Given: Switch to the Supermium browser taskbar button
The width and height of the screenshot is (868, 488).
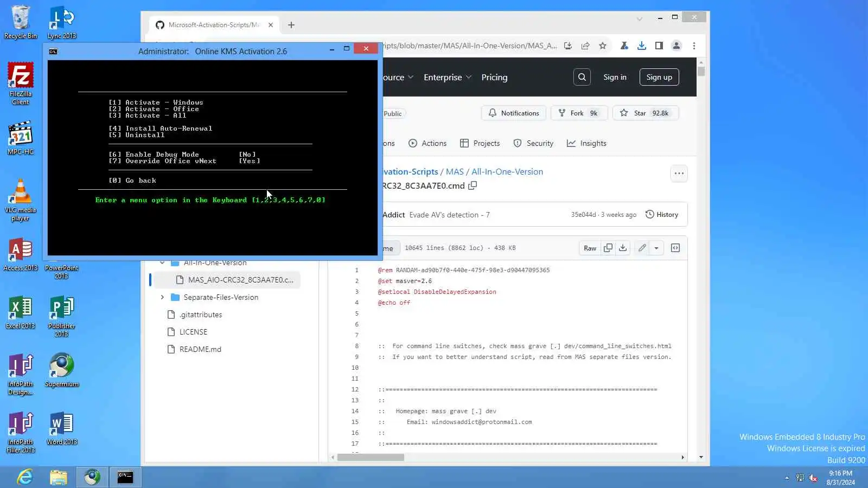Looking at the screenshot, I should pos(92,477).
